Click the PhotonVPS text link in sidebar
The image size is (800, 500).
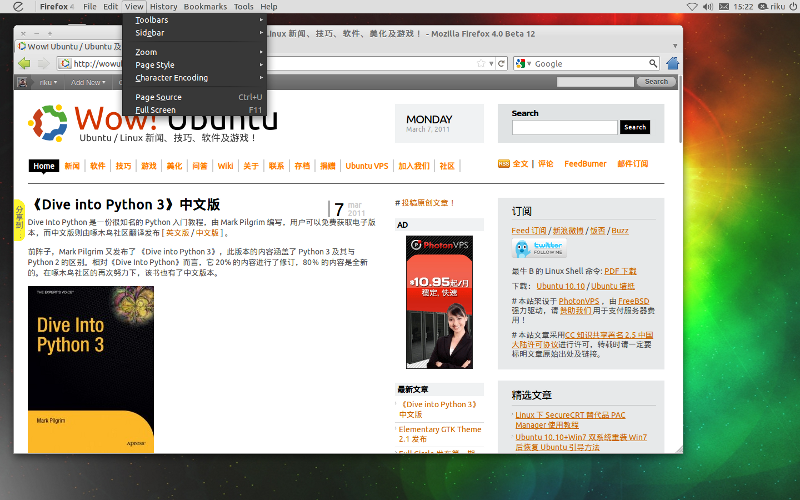(x=579, y=301)
